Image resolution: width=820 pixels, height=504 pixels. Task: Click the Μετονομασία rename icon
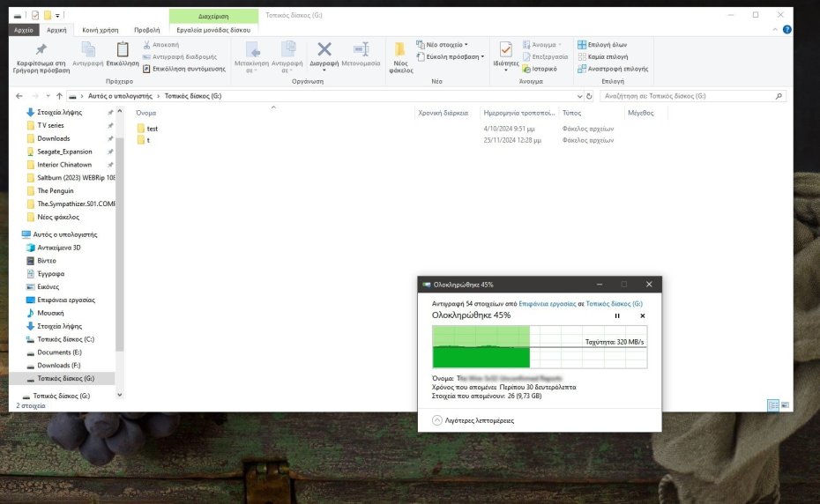tap(361, 49)
